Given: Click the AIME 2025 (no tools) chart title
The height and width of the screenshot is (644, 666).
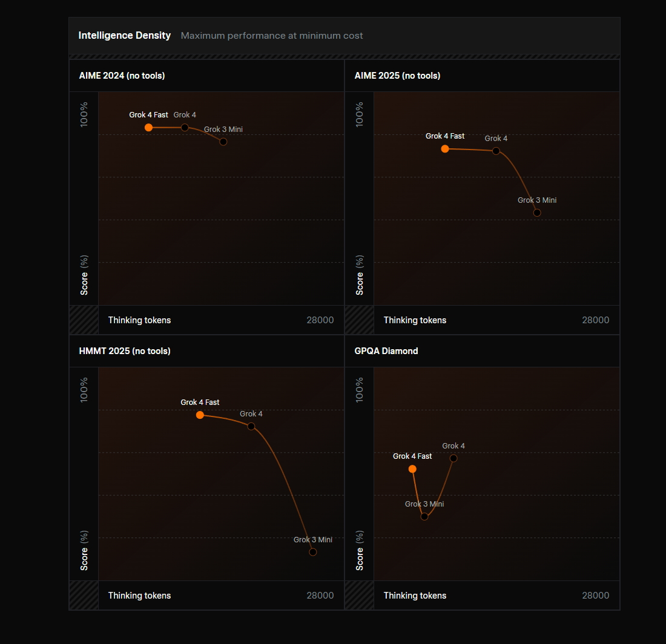Looking at the screenshot, I should click(x=397, y=76).
